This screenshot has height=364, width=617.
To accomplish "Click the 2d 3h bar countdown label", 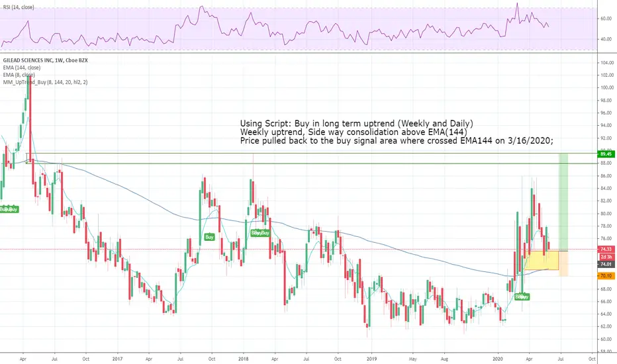I will tap(606, 257).
